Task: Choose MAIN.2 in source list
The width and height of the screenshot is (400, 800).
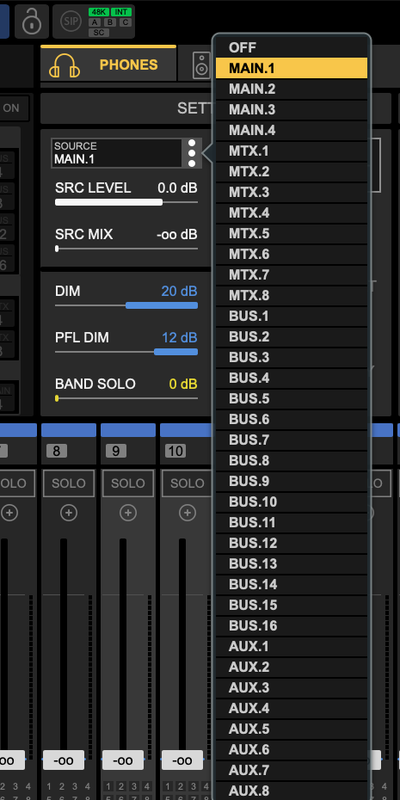Action: coord(291,89)
